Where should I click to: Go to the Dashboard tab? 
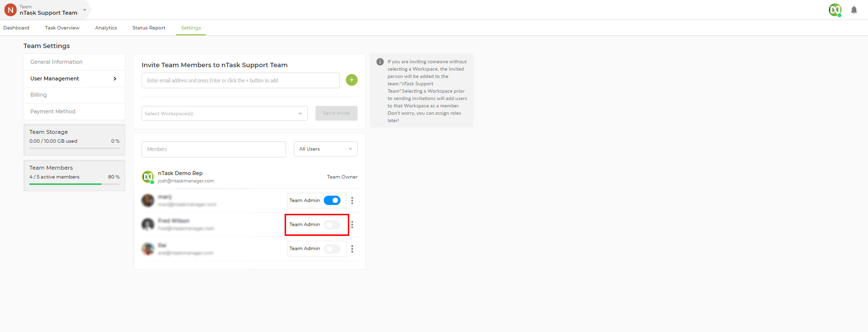[16, 28]
